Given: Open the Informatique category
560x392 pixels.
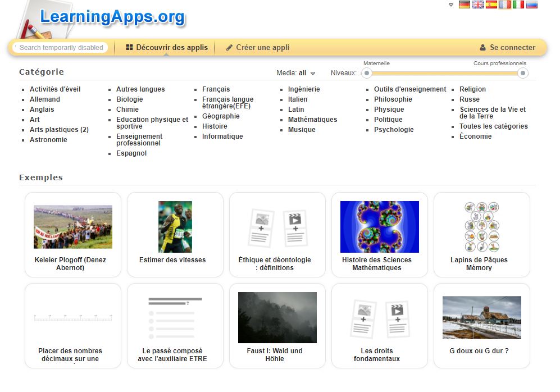Looking at the screenshot, I should click(x=222, y=136).
